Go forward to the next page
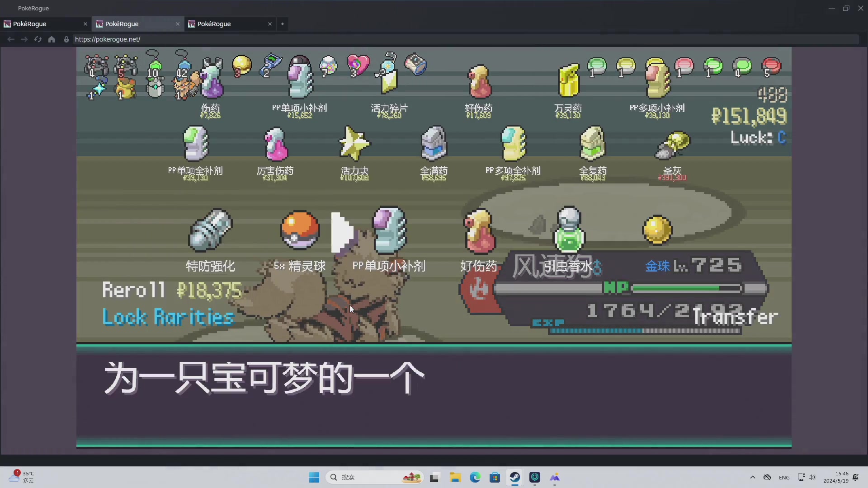 coord(24,39)
